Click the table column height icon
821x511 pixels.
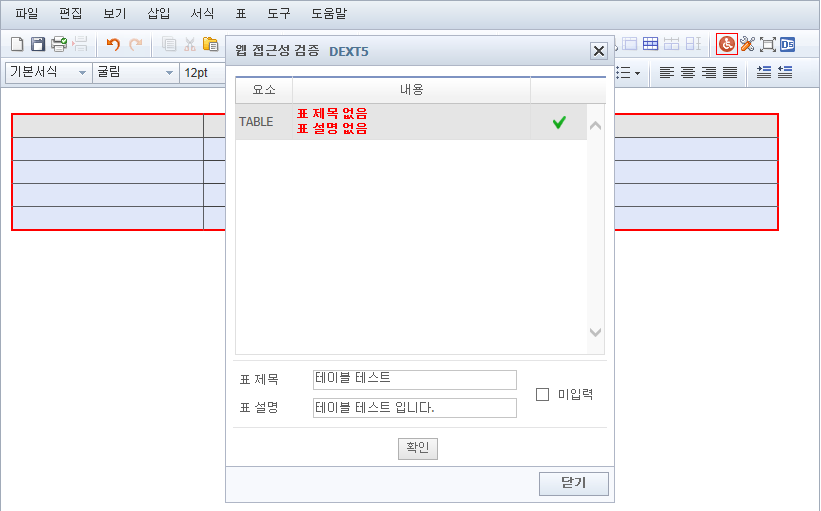pyautogui.click(x=693, y=44)
